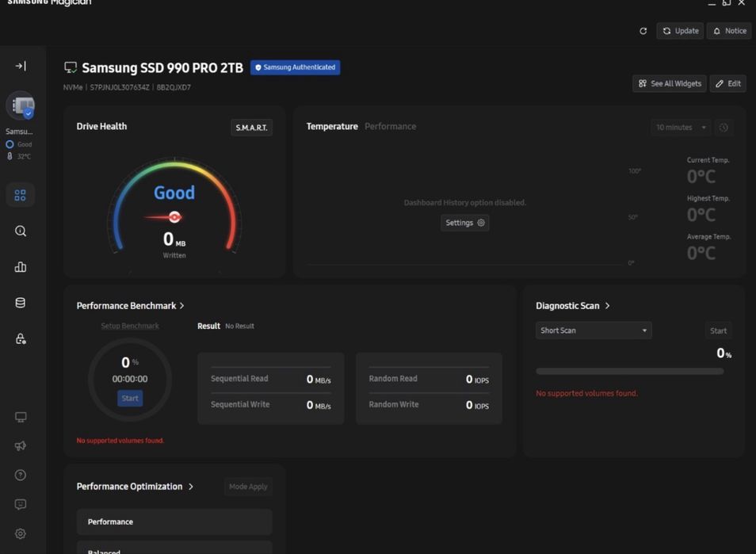This screenshot has width=756, height=554.
Task: Click 'Dashboard History option disabled.' message
Action: tap(465, 203)
